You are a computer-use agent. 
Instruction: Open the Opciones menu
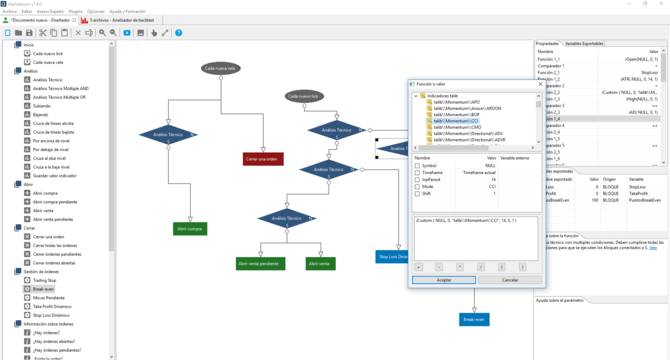(x=96, y=12)
